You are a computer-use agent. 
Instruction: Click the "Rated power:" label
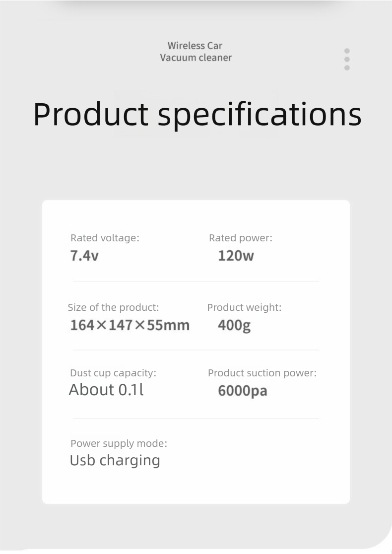pos(241,238)
